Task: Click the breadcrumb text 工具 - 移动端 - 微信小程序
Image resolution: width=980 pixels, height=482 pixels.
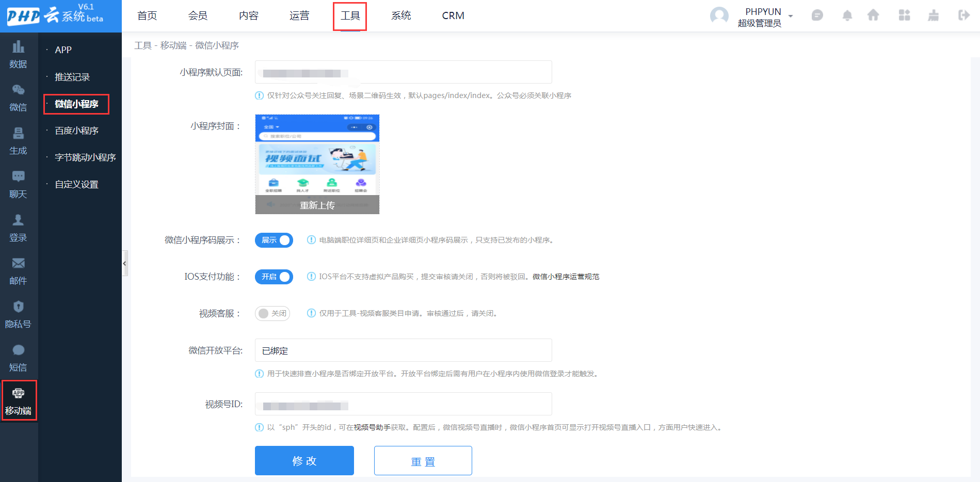Action: coord(186,45)
